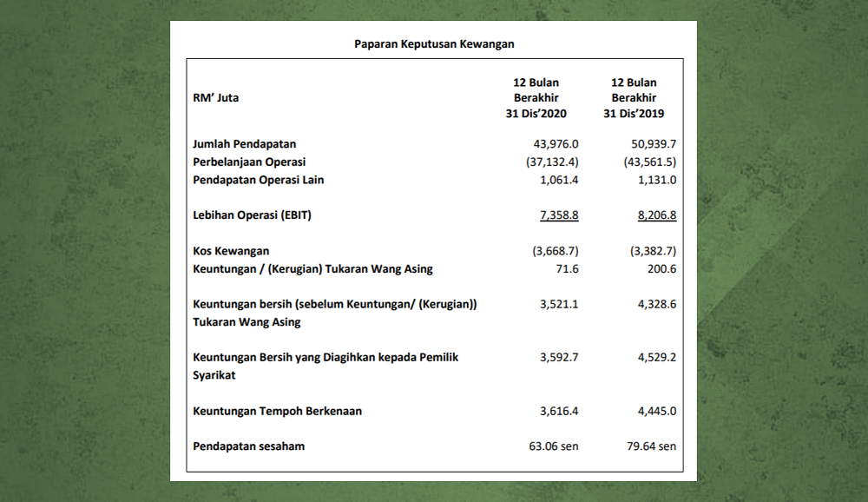Viewport: 868px width, 502px height.
Task: Select the Perbelanjaan Operasi row label
Action: tap(249, 162)
